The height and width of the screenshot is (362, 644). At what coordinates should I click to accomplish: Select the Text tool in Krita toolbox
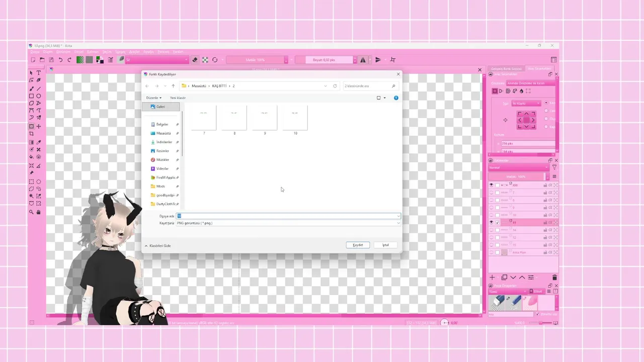[39, 73]
